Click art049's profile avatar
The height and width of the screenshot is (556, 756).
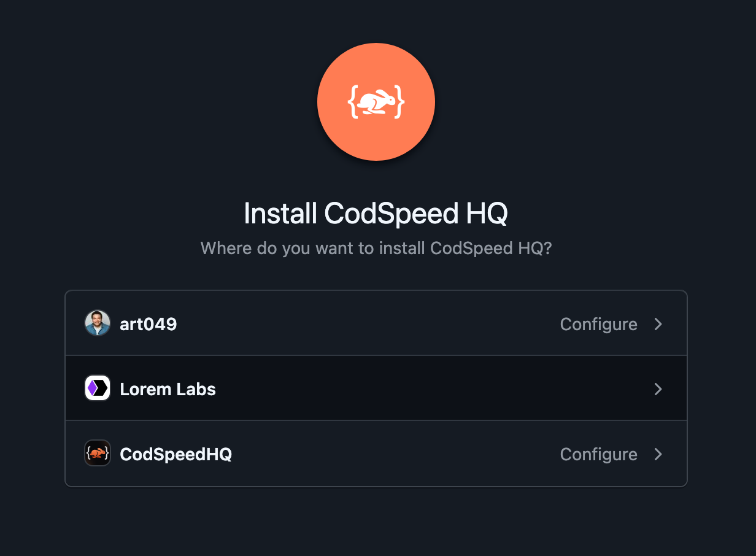tap(97, 323)
